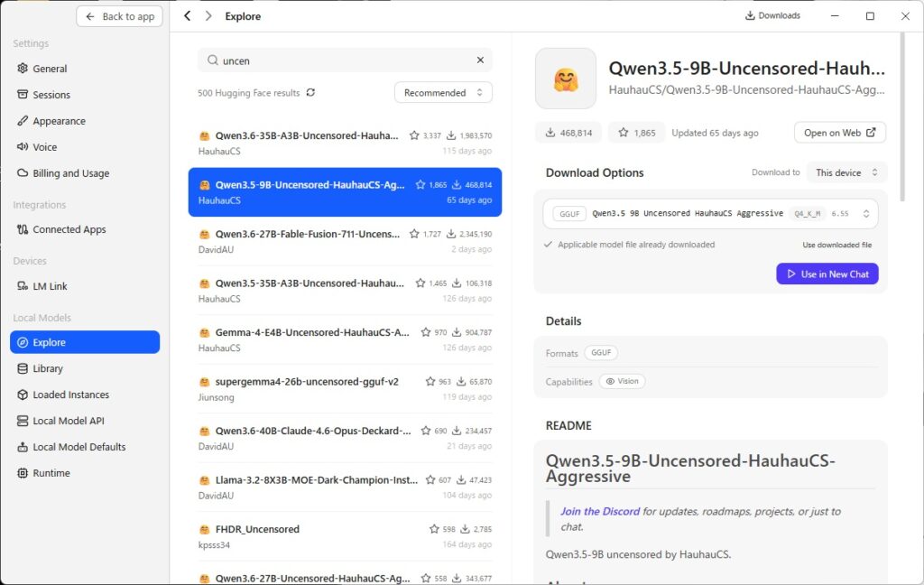Viewport: 924px width, 585px height.
Task: Open the Q4_K_M quantization file selector
Action: tap(711, 213)
